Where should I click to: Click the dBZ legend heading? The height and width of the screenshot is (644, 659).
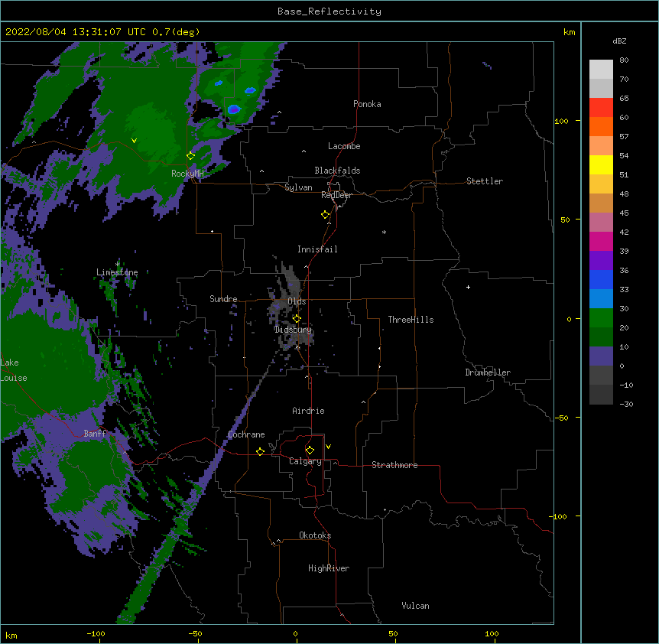click(619, 41)
